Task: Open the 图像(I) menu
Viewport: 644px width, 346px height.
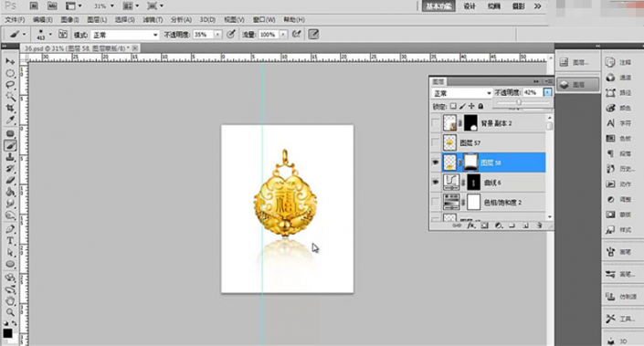Action: coord(69,20)
